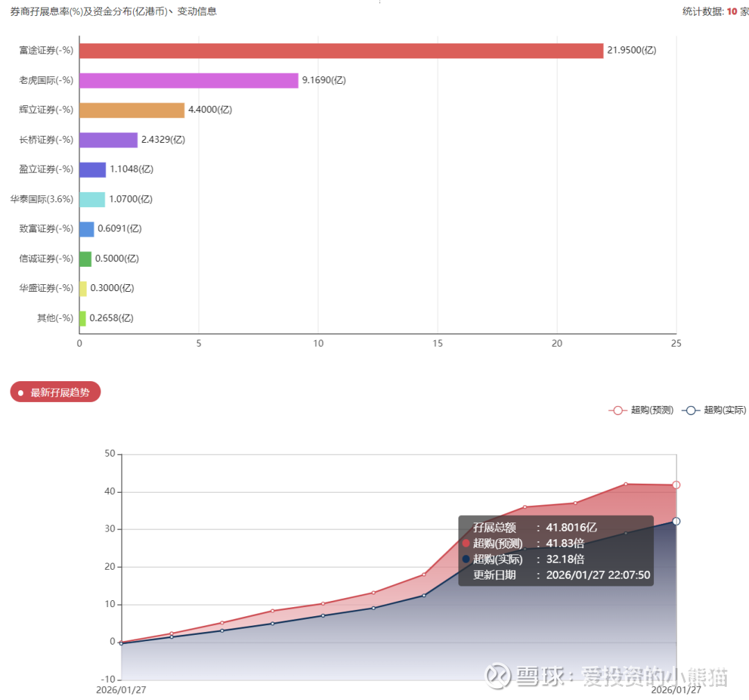This screenshot has height=700, width=749.
Task: Click the 辉立证券(-%) axis label
Action: (x=46, y=110)
